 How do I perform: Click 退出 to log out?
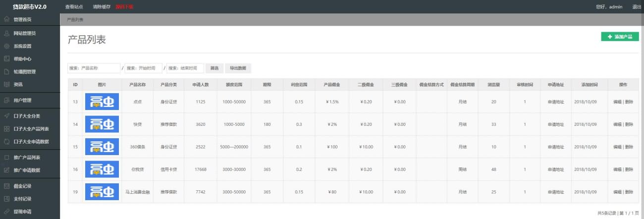[637, 7]
